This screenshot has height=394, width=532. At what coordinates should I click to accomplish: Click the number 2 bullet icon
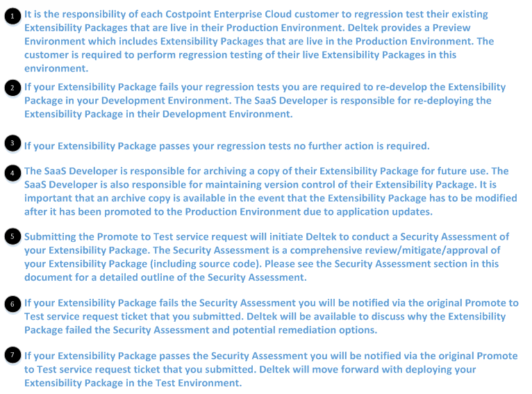pyautogui.click(x=13, y=88)
